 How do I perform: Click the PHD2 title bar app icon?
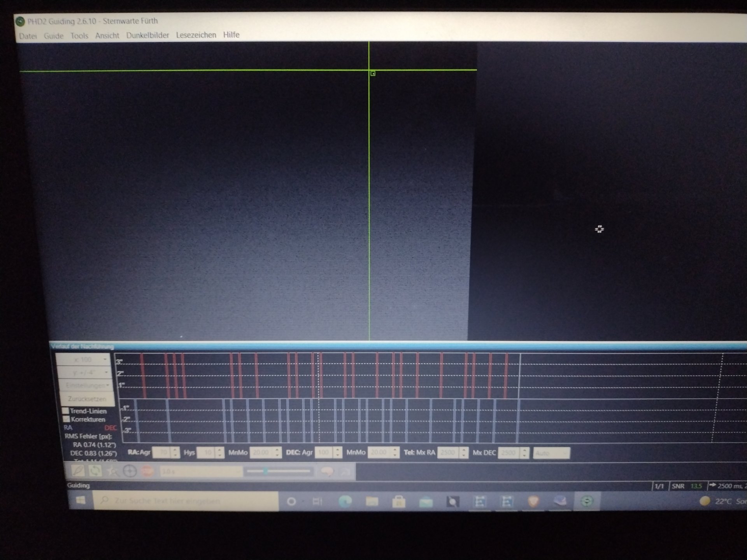20,21
